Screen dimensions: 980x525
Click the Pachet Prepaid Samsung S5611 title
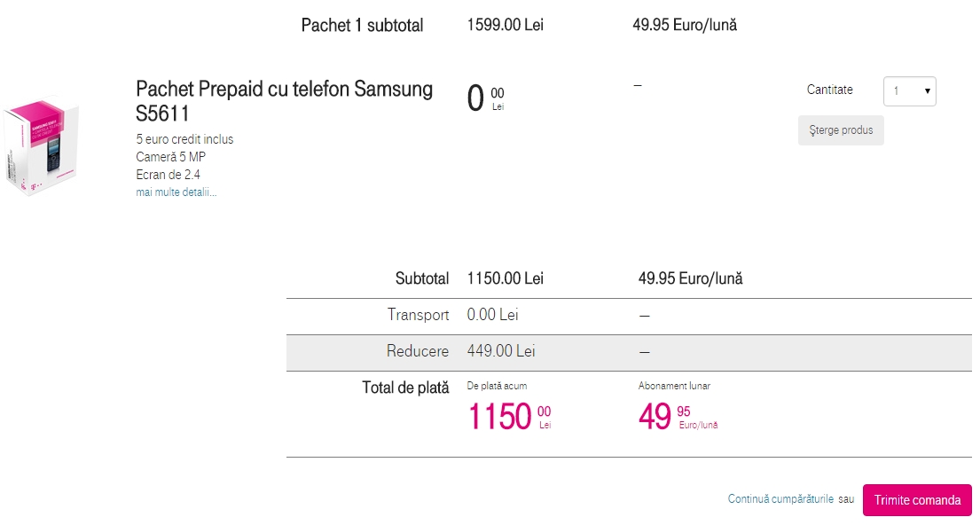point(284,101)
